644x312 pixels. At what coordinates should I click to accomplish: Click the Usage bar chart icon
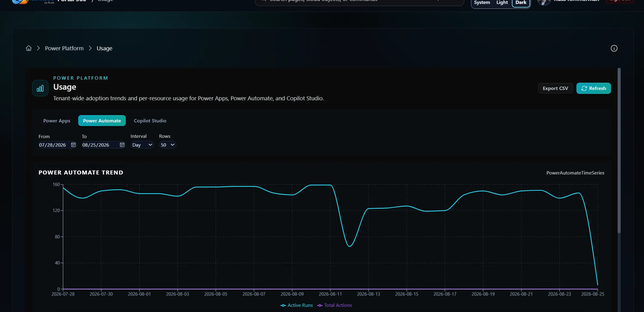[x=40, y=88]
